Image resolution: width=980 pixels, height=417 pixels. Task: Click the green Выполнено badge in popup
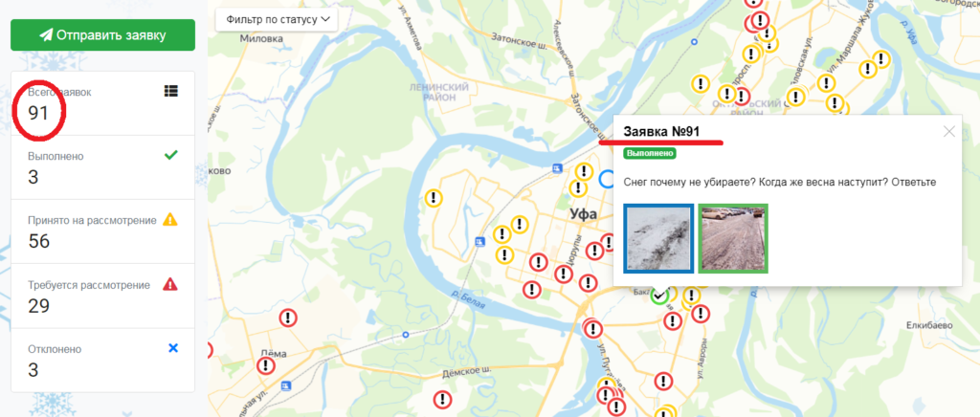click(x=650, y=153)
